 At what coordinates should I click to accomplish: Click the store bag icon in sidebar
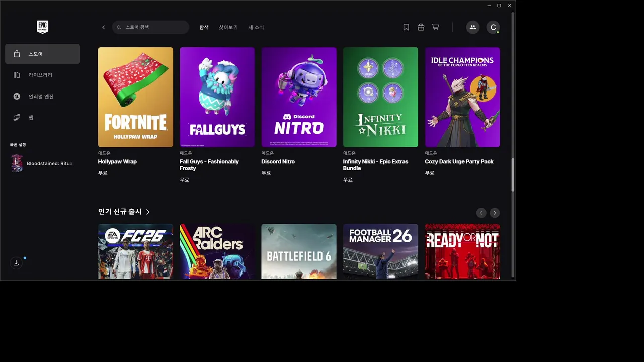click(17, 54)
